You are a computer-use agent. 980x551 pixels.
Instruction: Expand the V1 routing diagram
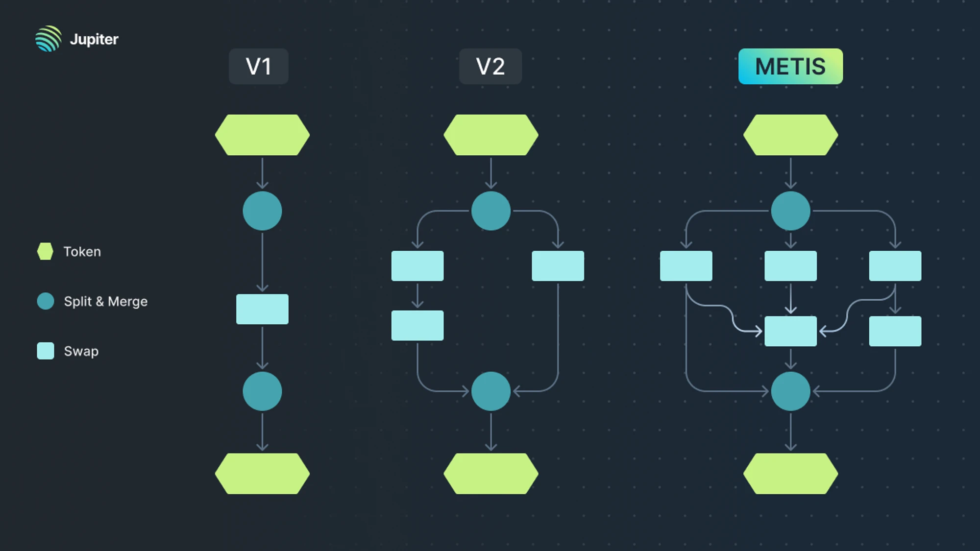(258, 65)
